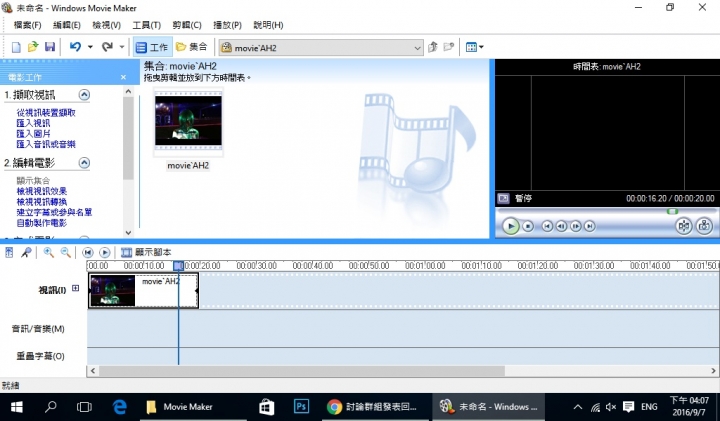Open a project with the folder icon
Screen dimensions: 720x421
click(33, 47)
